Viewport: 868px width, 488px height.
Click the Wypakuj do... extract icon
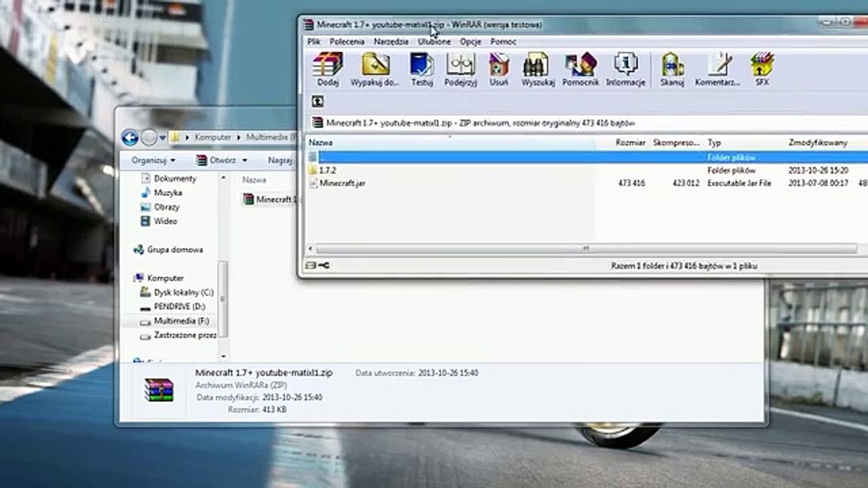[x=375, y=69]
